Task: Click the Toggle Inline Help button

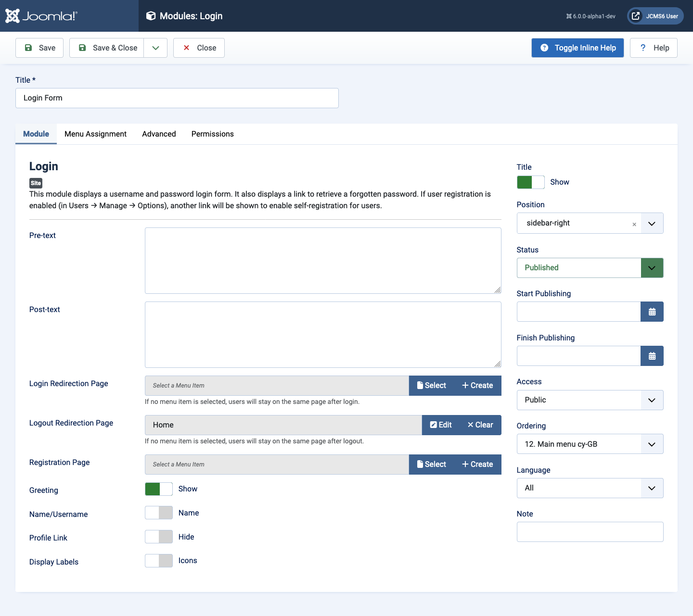Action: pyautogui.click(x=577, y=48)
